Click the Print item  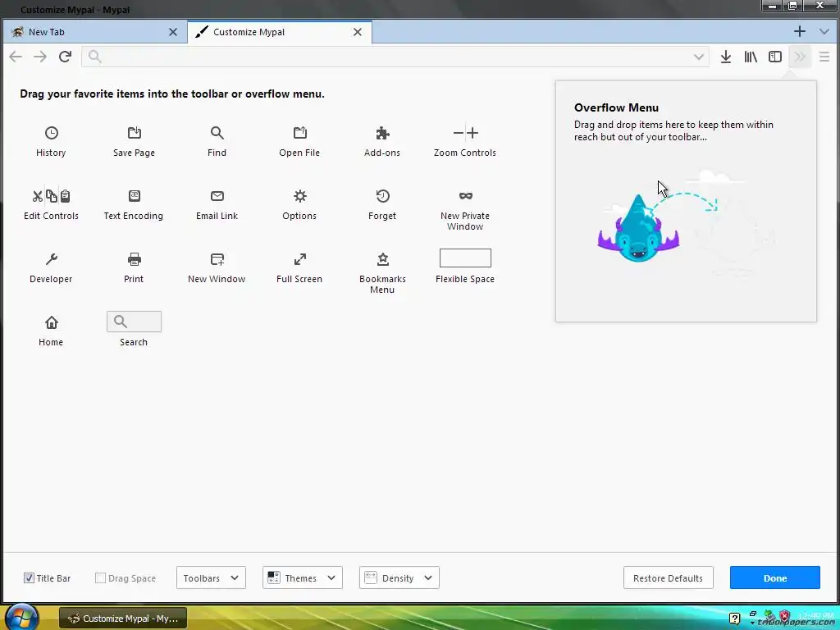(134, 268)
